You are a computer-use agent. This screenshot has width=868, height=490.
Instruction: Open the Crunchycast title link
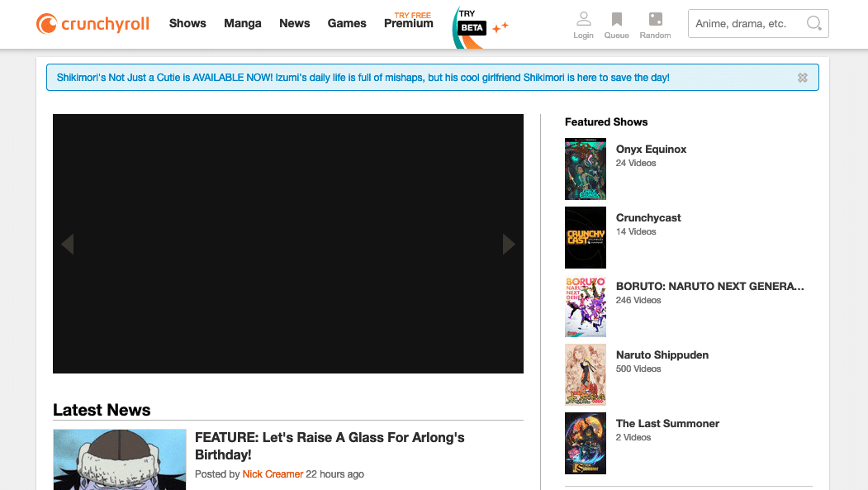(648, 217)
